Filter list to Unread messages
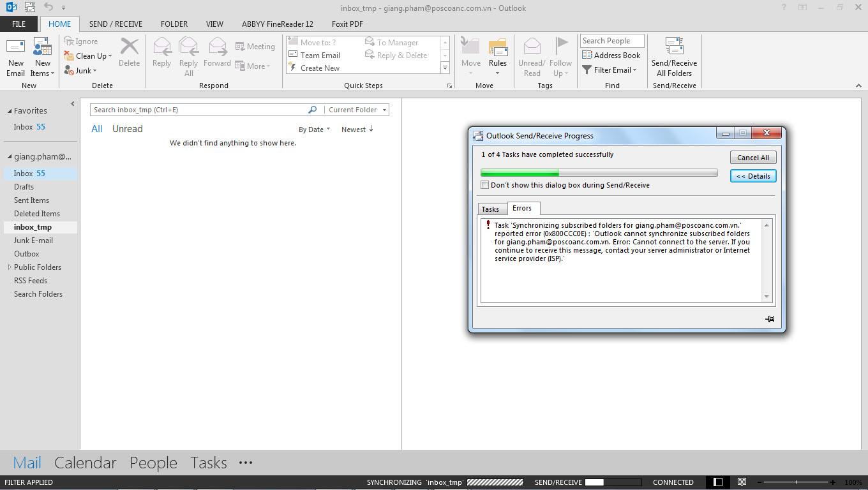Viewport: 868px width, 490px height. pos(128,129)
